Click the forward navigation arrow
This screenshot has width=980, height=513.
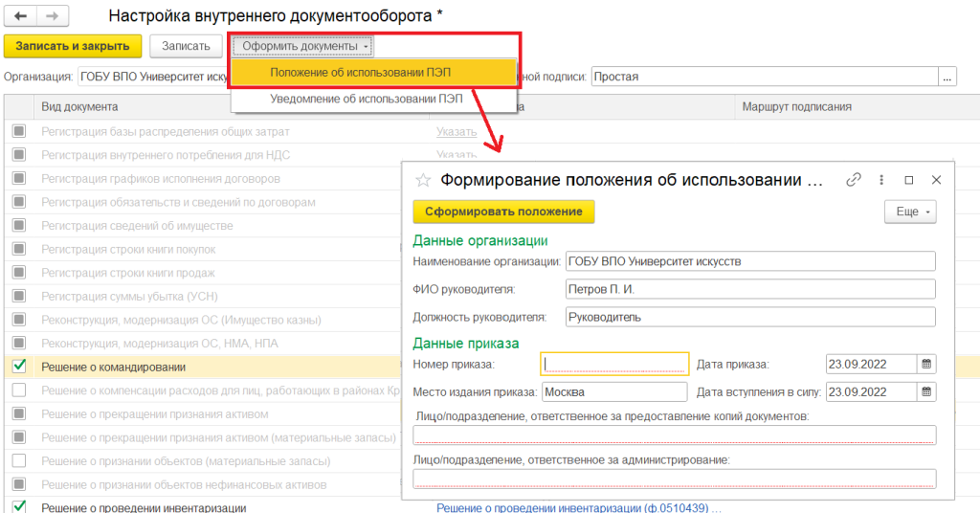pyautogui.click(x=53, y=17)
